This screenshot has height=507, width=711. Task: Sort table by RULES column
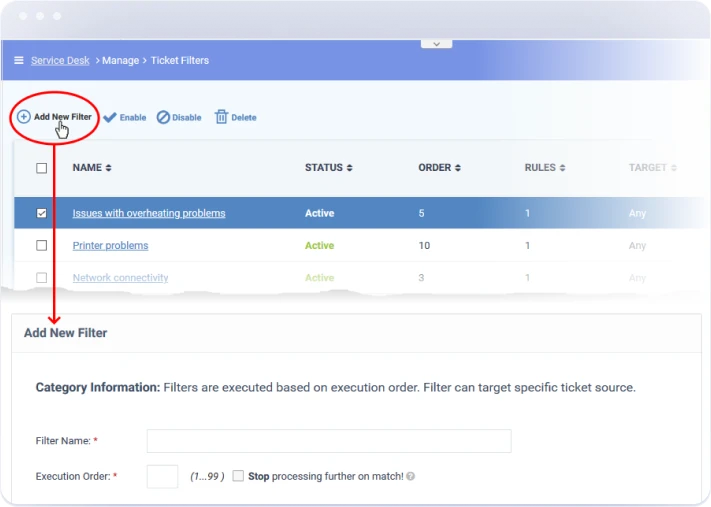coord(545,168)
